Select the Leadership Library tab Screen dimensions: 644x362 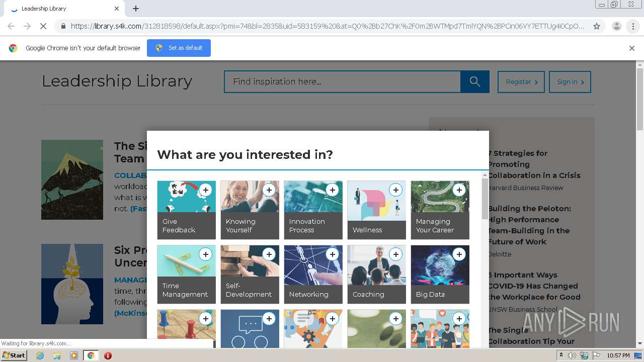pos(63,9)
